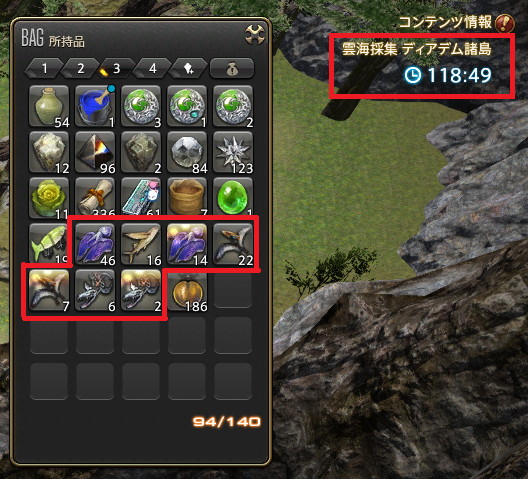528x479 pixels.
Task: Select the rolled parchment scroll item
Action: pyautogui.click(x=95, y=197)
